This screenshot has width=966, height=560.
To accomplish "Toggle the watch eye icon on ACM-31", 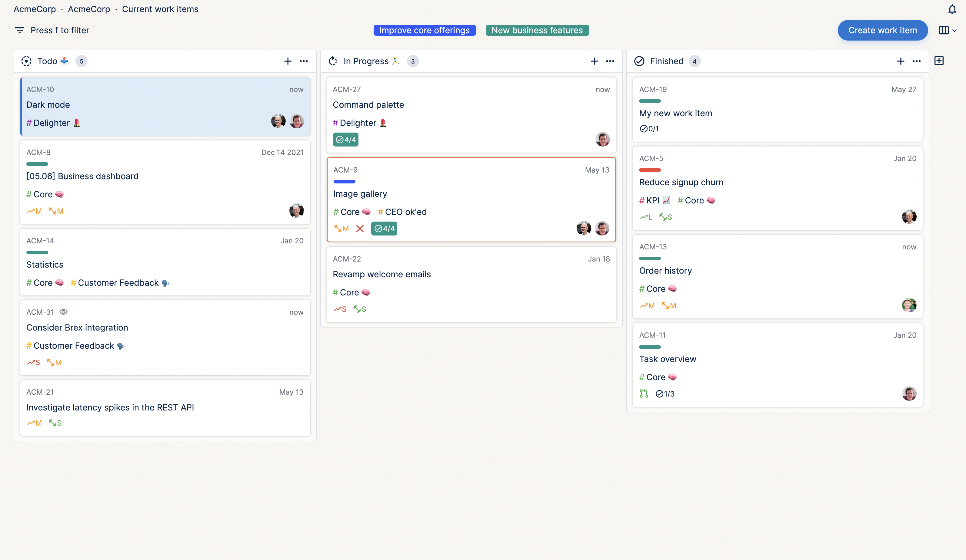I will click(x=64, y=312).
